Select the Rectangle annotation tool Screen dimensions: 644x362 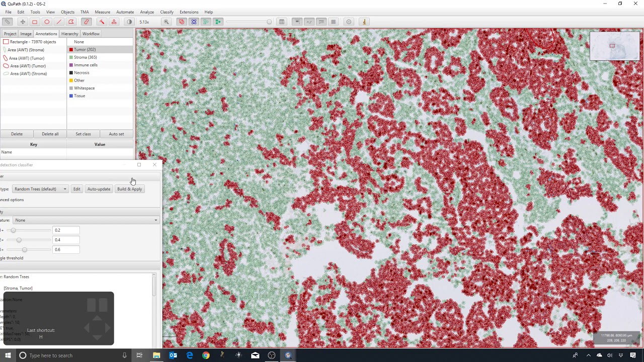click(x=35, y=22)
